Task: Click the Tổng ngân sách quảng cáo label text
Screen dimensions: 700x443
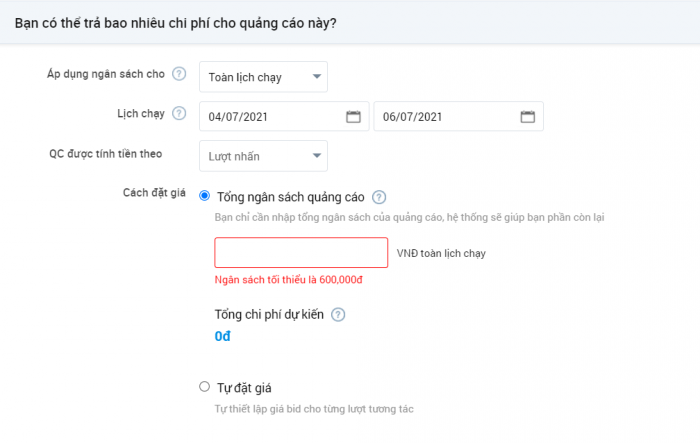Action: tap(291, 197)
